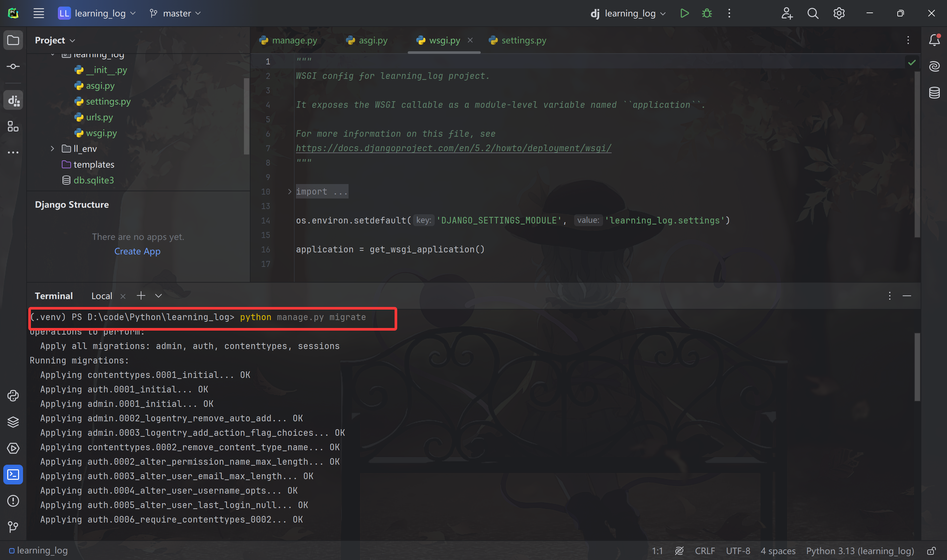Open the Django Structure sidebar icon
This screenshot has height=560, width=947.
13,100
